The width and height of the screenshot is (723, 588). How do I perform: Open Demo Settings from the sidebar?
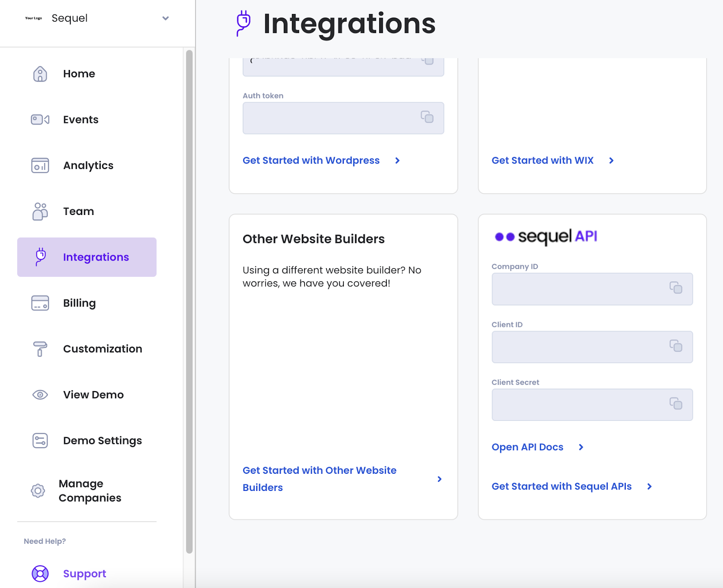(103, 440)
